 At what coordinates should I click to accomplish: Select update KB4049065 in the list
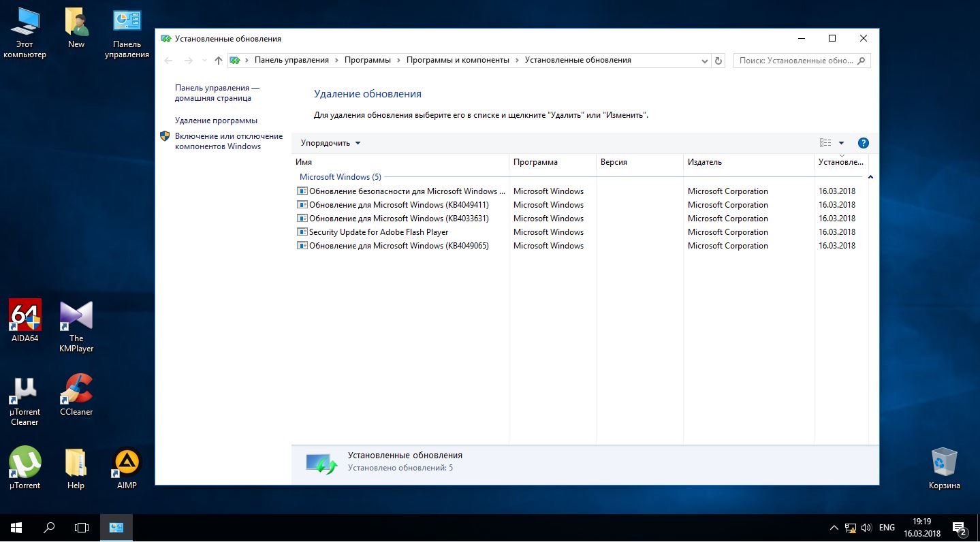click(x=580, y=246)
